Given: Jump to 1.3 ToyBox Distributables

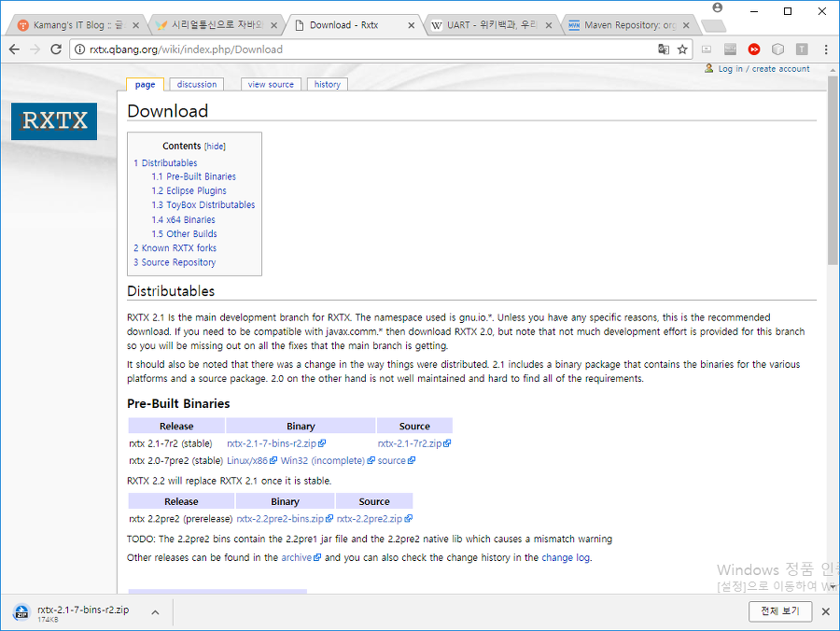Looking at the screenshot, I should [203, 205].
